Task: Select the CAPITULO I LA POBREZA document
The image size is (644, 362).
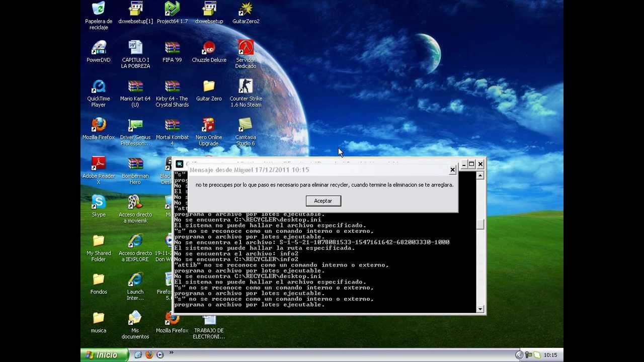Action: click(x=135, y=55)
